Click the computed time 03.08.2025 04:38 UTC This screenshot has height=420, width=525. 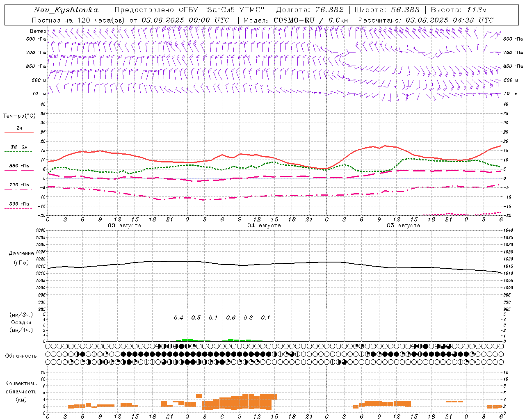pos(450,20)
